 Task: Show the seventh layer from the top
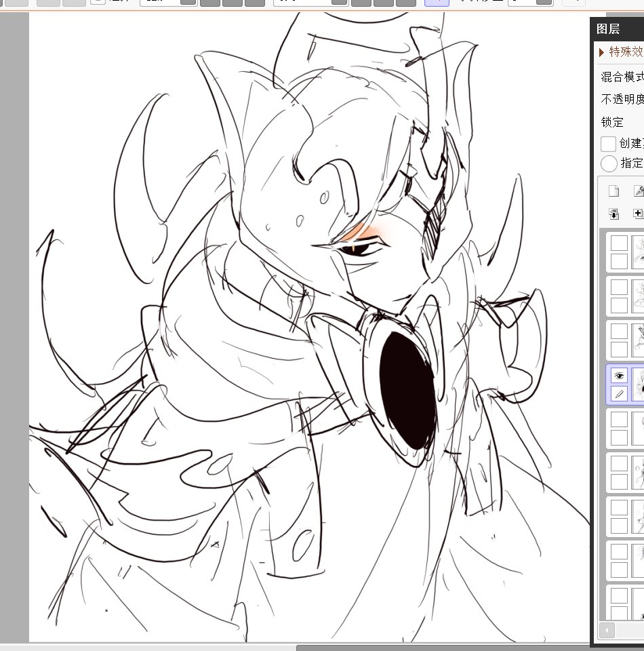[x=619, y=508]
